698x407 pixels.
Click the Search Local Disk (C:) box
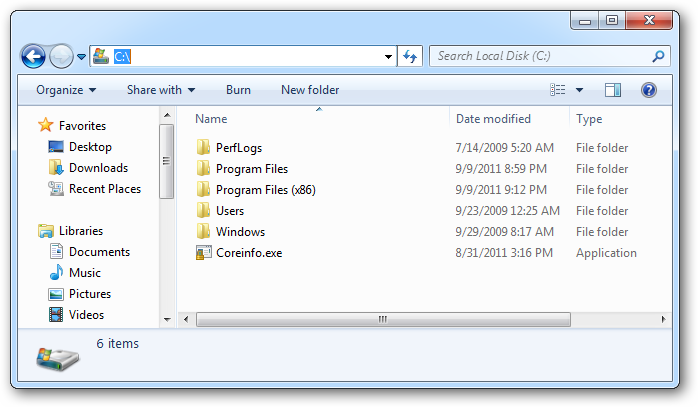[x=549, y=56]
